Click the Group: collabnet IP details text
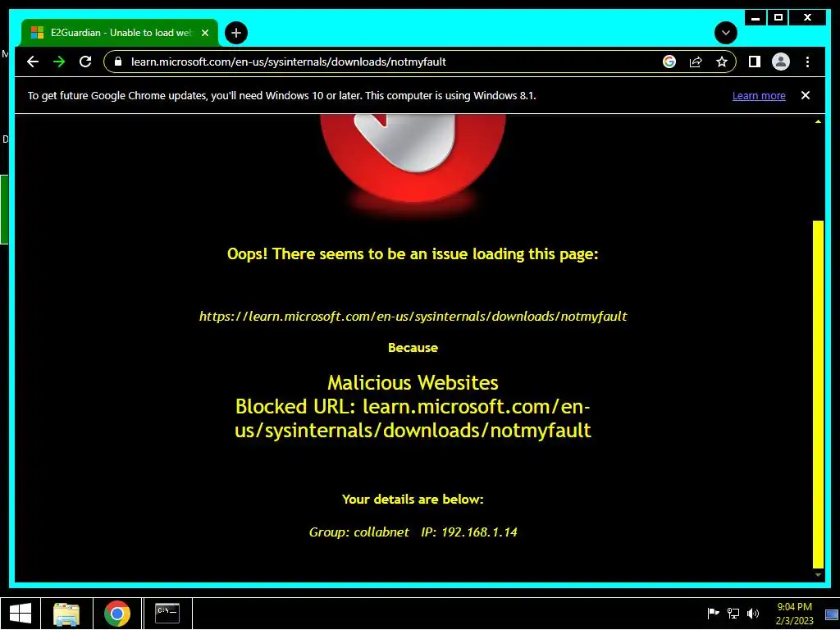The width and height of the screenshot is (840, 630). pyautogui.click(x=413, y=532)
